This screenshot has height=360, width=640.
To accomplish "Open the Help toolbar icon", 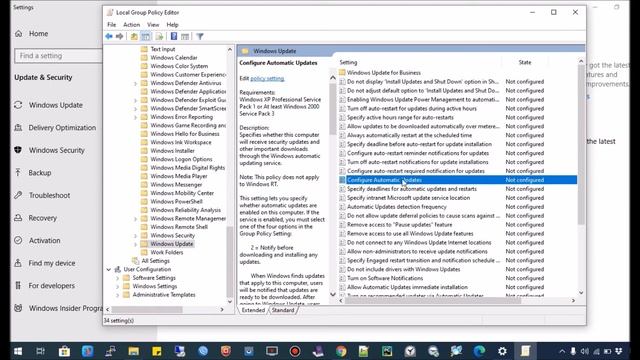I will [173, 36].
